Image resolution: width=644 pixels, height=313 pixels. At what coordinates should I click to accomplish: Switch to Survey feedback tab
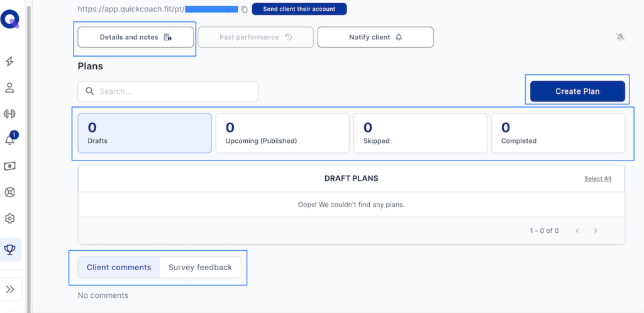(x=200, y=267)
